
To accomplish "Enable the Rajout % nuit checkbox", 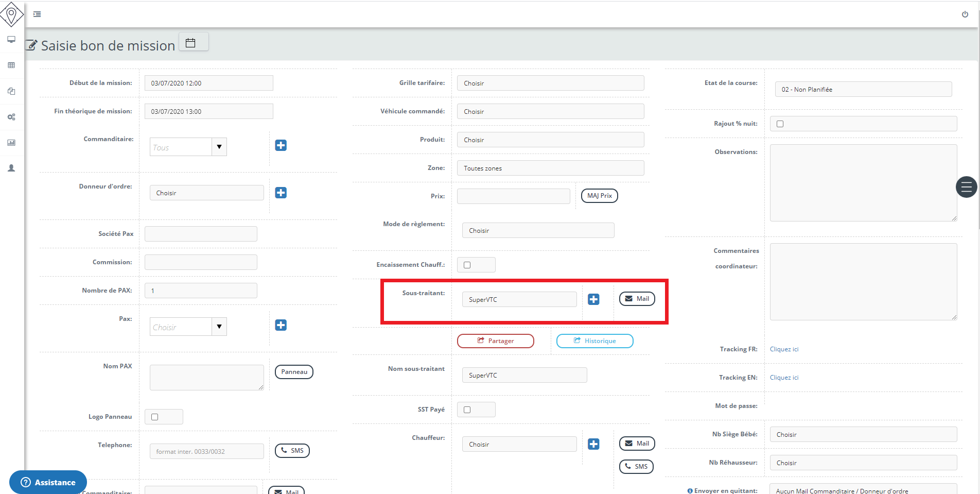I will click(x=780, y=124).
